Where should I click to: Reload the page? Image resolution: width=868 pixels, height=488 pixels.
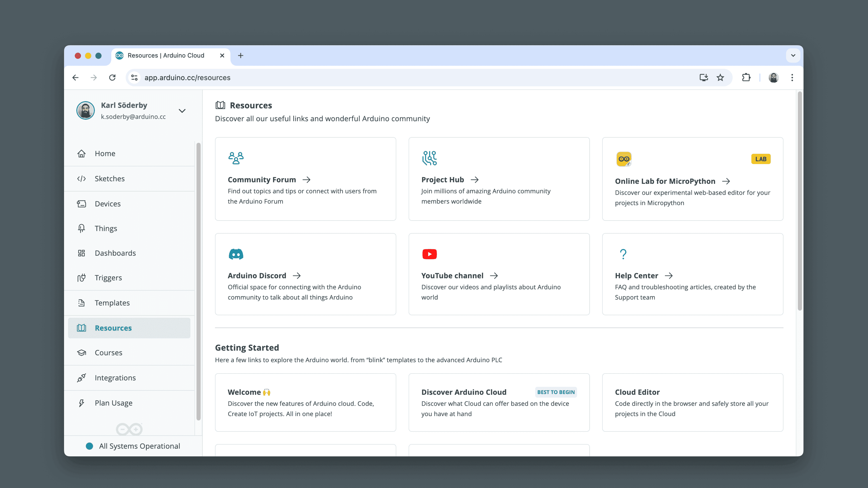point(112,77)
